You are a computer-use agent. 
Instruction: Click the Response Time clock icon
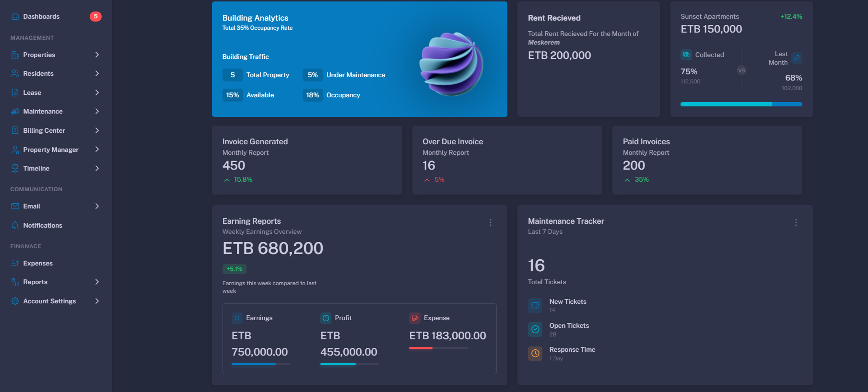tap(535, 353)
